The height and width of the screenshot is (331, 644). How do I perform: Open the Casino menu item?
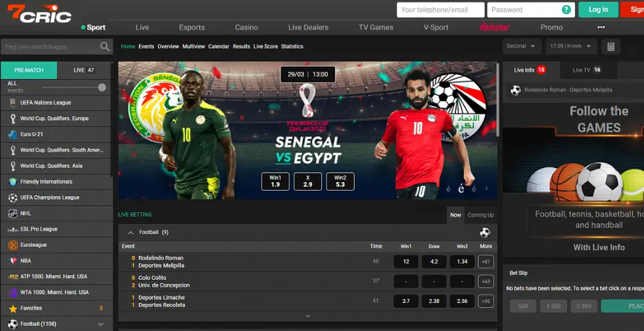246,27
